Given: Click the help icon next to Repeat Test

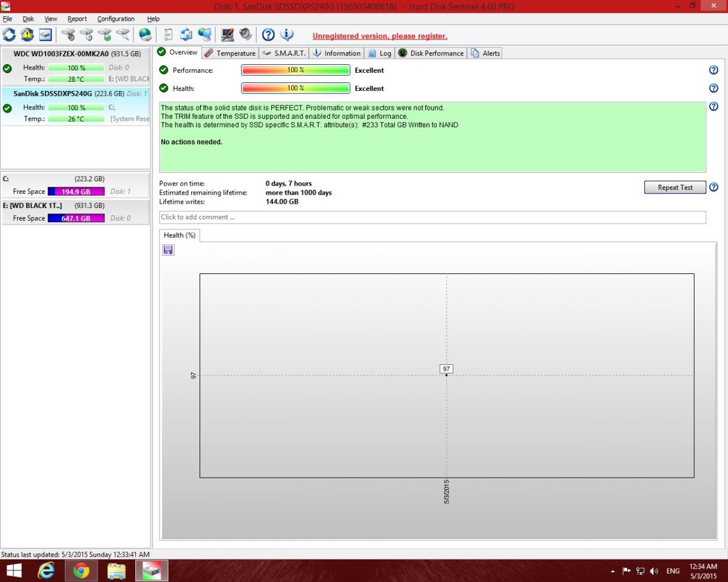Looking at the screenshot, I should [713, 187].
